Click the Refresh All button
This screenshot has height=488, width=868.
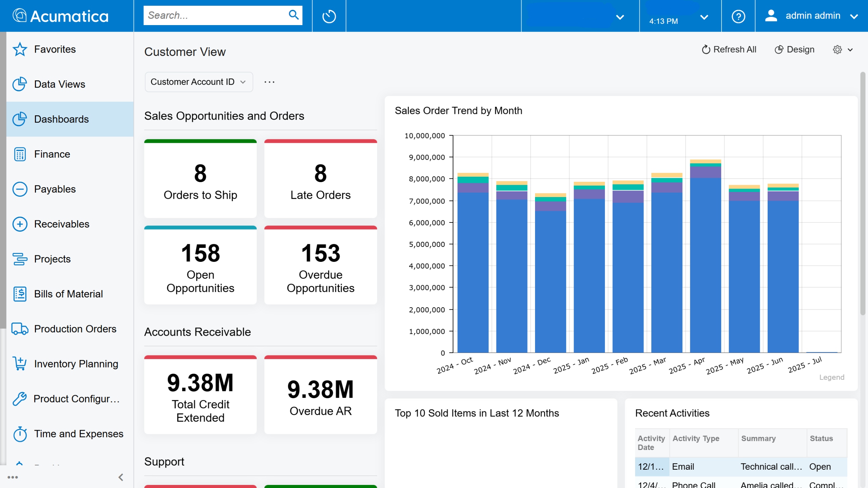[729, 50]
